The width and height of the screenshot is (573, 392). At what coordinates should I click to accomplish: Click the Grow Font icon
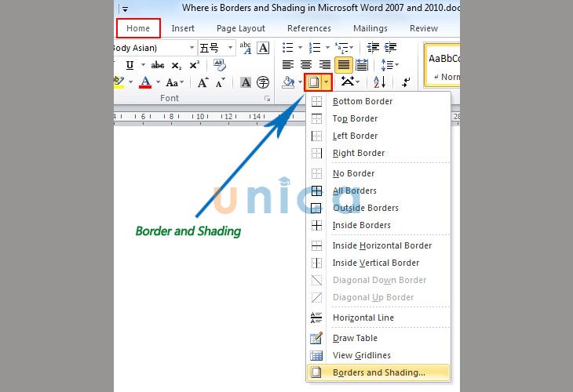pos(203,82)
